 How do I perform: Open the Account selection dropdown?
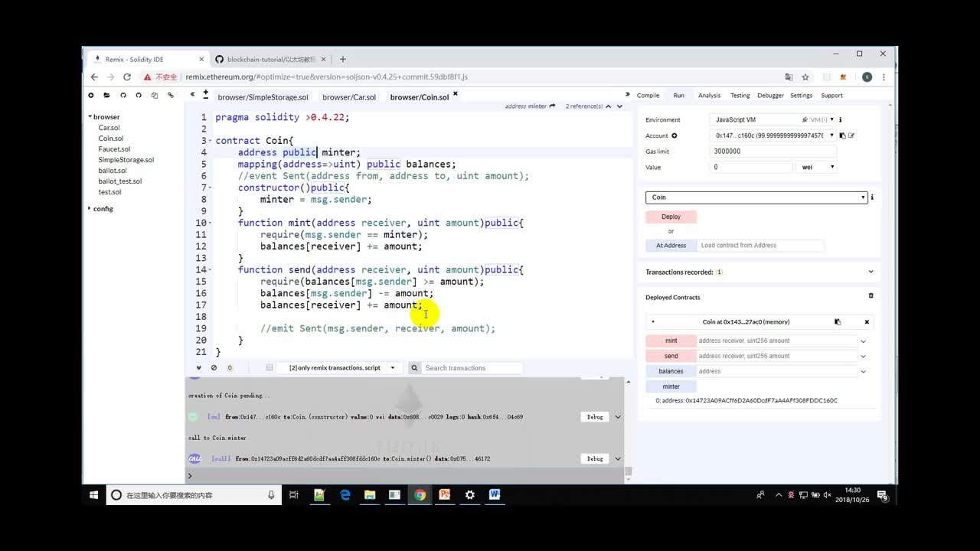[x=773, y=135]
